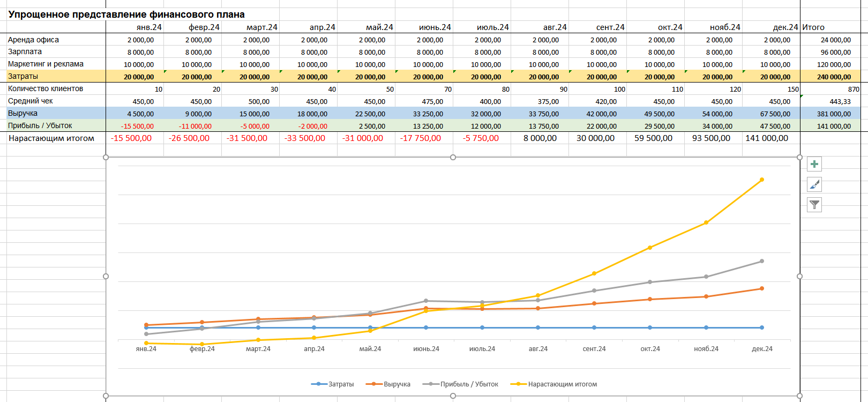Click blue line December data point
The height and width of the screenshot is (402, 868).
tap(762, 327)
